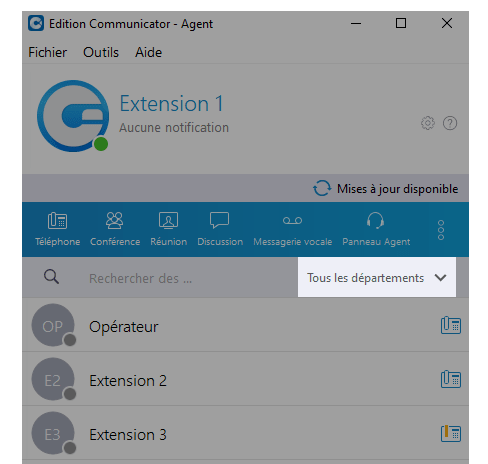The width and height of the screenshot is (488, 464).
Task: Call Opérateur using its phone icon
Action: point(451,325)
